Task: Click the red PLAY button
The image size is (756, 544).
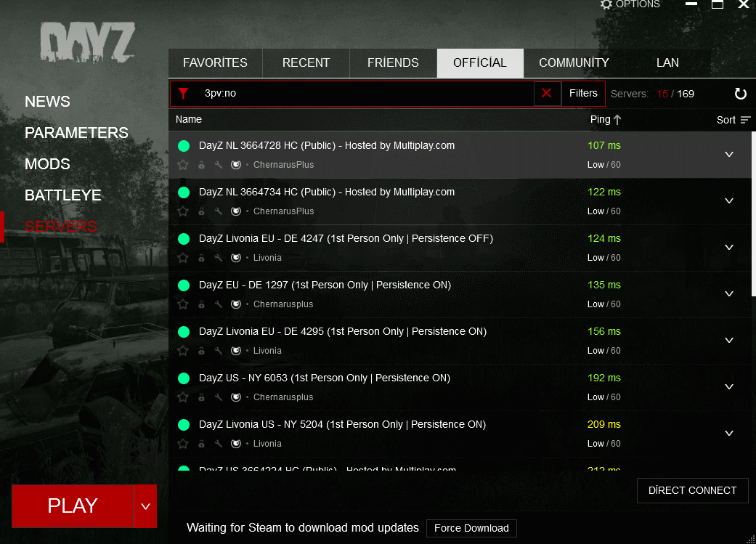Action: (73, 506)
